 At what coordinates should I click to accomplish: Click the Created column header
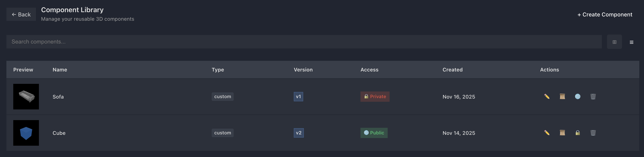click(x=452, y=70)
